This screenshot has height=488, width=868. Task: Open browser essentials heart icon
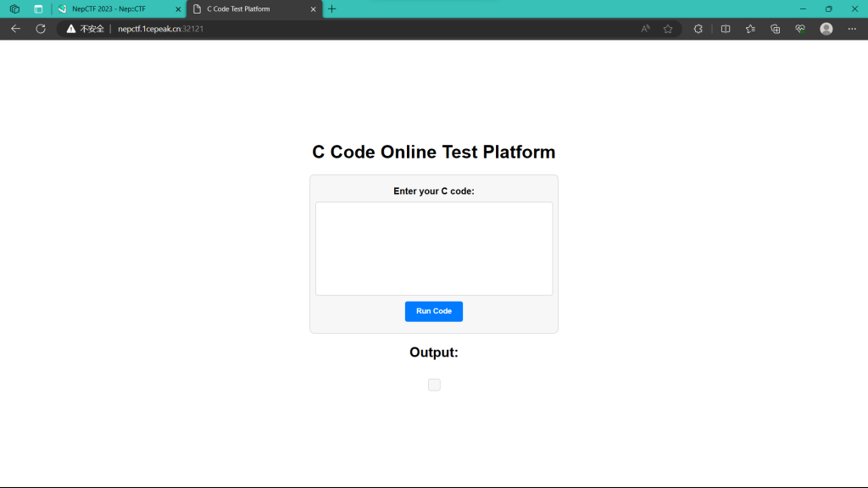[800, 29]
